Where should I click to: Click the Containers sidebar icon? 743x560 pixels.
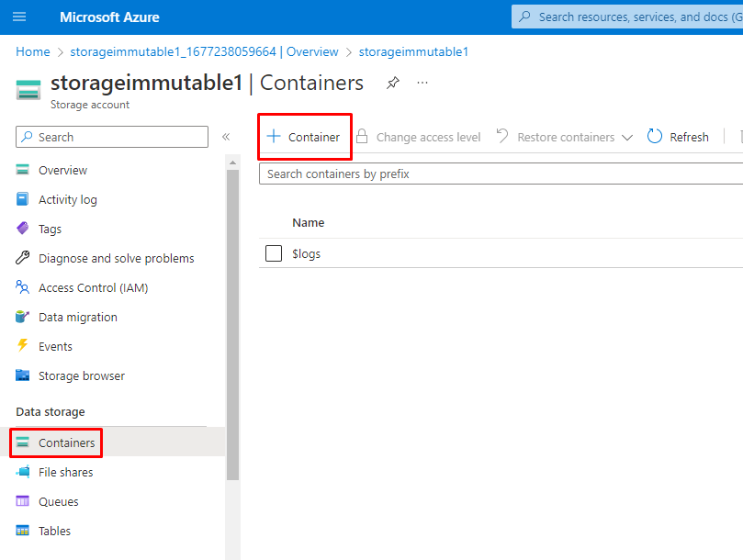[22, 442]
